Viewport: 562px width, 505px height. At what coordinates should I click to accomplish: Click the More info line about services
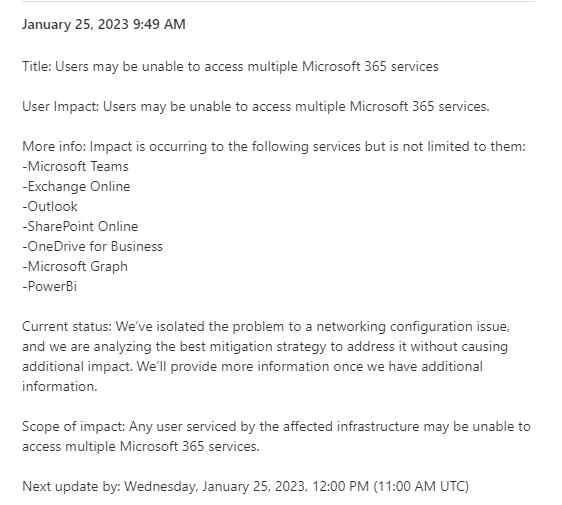pyautogui.click(x=274, y=147)
